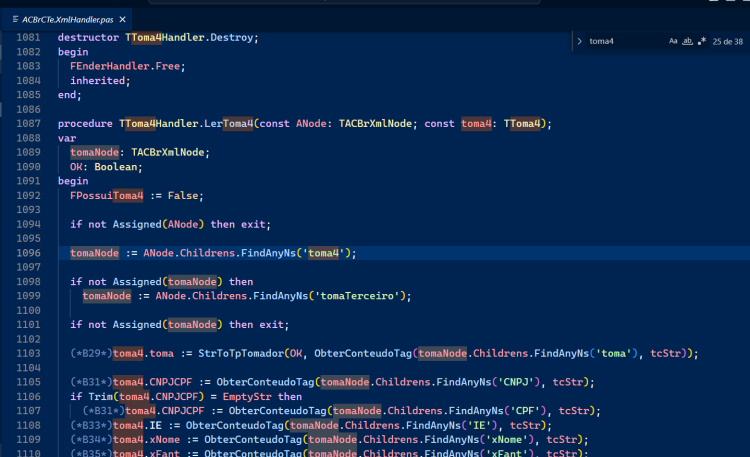The width and height of the screenshot is (750, 457).
Task: Click 'exit' on line 1094
Action: 253,224
